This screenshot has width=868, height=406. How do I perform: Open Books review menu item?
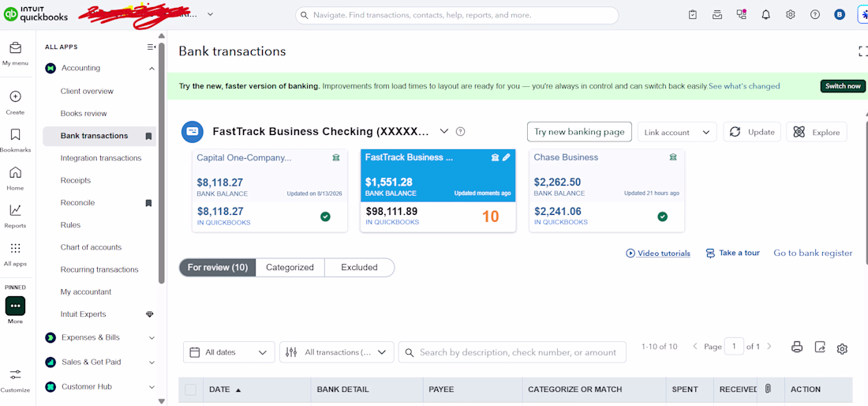[84, 114]
